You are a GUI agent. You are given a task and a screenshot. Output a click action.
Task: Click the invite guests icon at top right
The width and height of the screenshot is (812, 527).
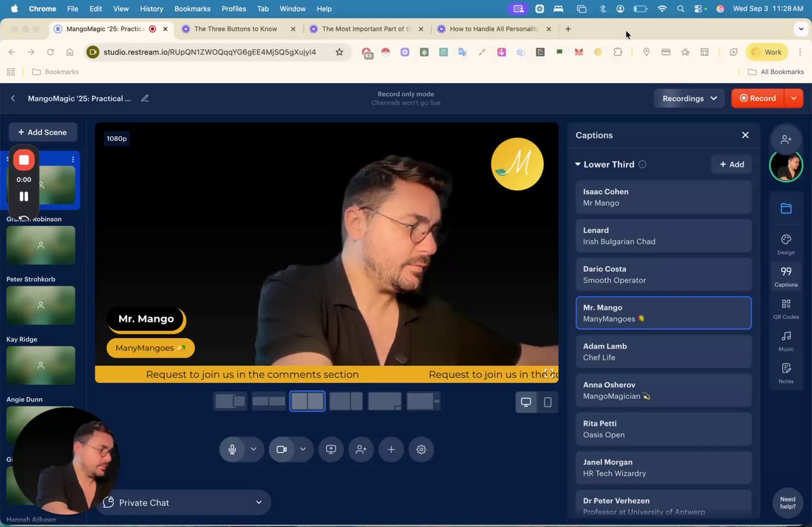coord(786,140)
